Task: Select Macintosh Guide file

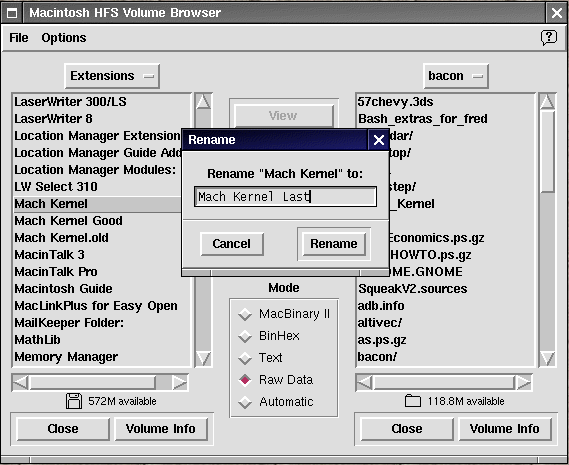Action: tap(102, 289)
